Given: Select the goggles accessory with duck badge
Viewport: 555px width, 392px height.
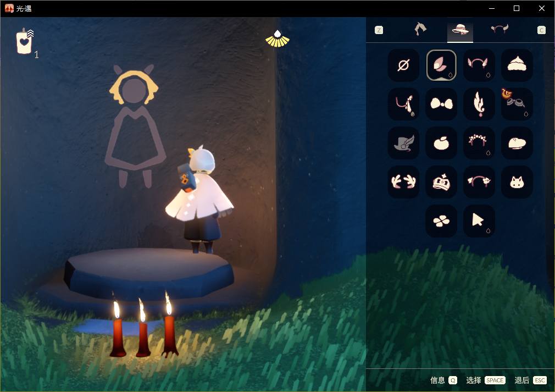Looking at the screenshot, I should (x=517, y=104).
